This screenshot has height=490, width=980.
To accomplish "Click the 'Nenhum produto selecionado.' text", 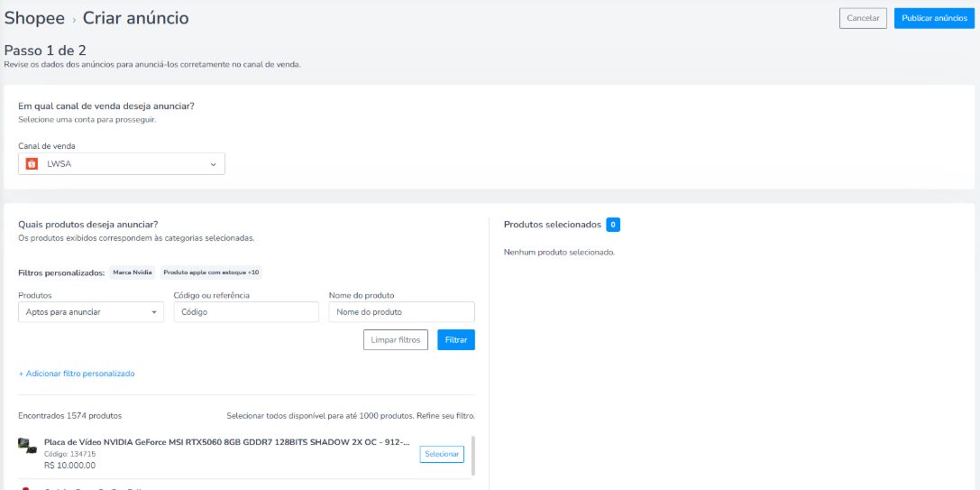I will [x=559, y=253].
